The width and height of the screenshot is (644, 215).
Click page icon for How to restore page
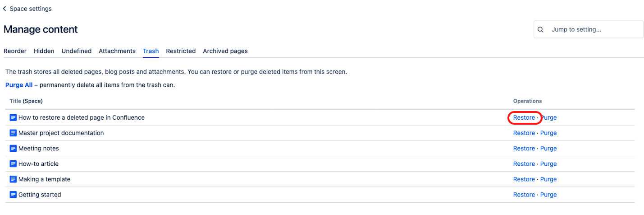[13, 118]
